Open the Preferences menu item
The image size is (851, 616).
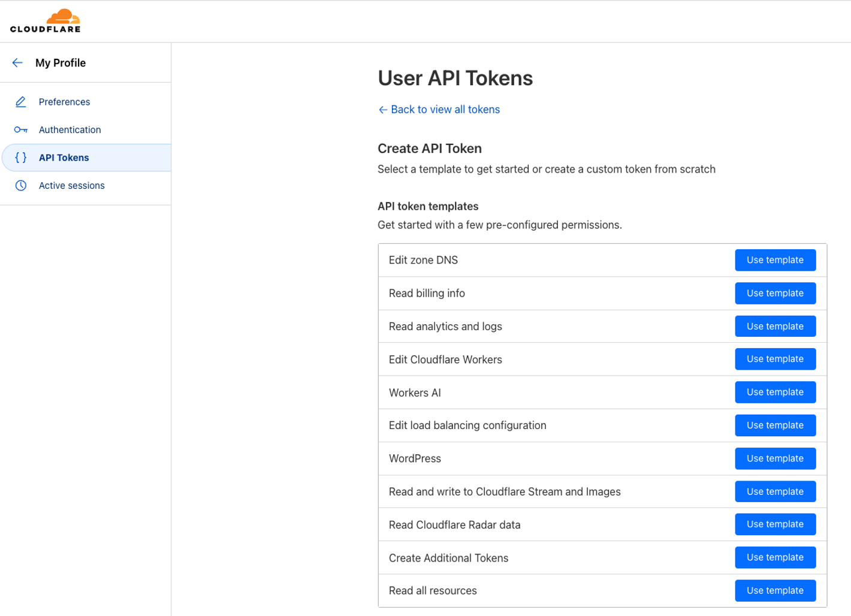coord(86,102)
